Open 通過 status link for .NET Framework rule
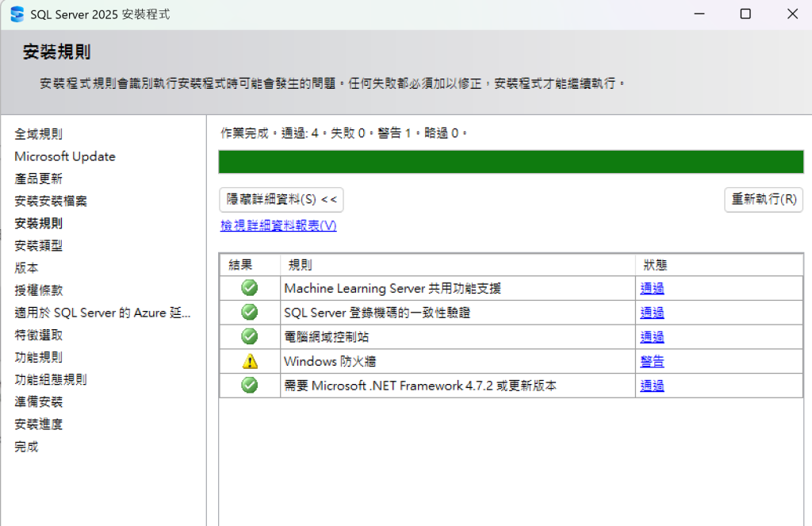 [x=652, y=386]
